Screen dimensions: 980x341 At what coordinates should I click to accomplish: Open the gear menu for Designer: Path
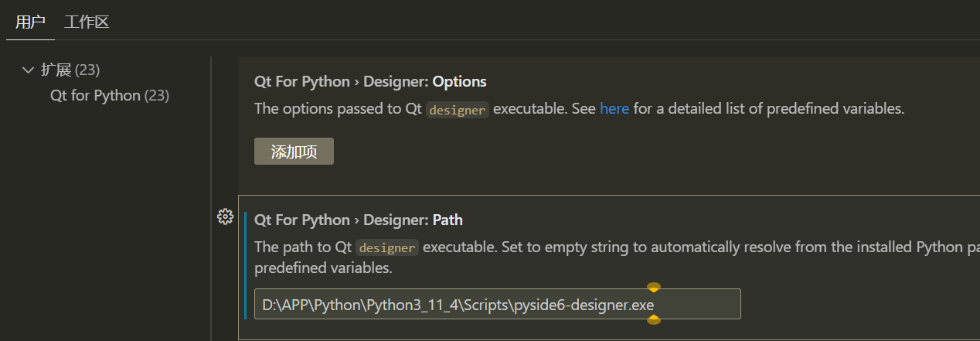pyautogui.click(x=225, y=217)
